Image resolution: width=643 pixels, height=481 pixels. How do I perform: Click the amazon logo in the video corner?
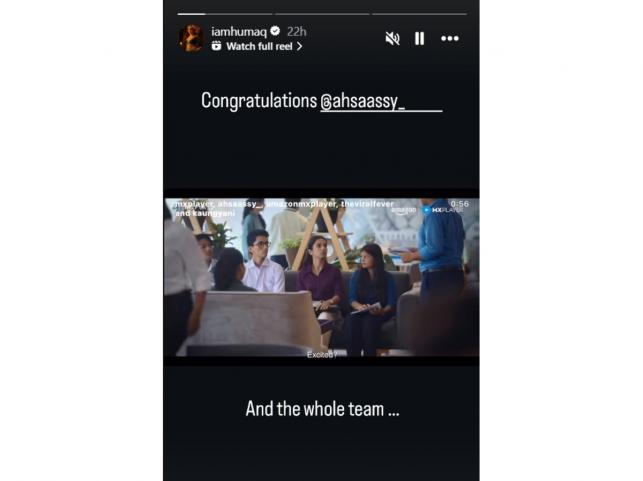[404, 210]
